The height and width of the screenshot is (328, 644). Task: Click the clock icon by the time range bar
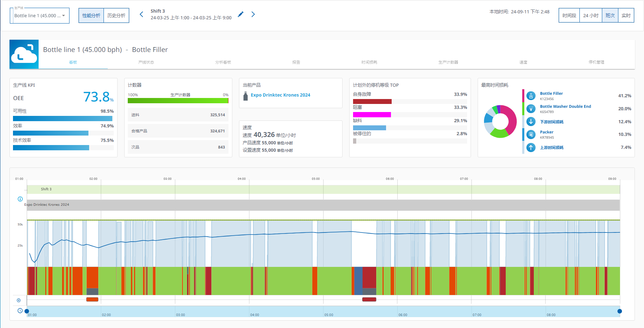(x=20, y=311)
